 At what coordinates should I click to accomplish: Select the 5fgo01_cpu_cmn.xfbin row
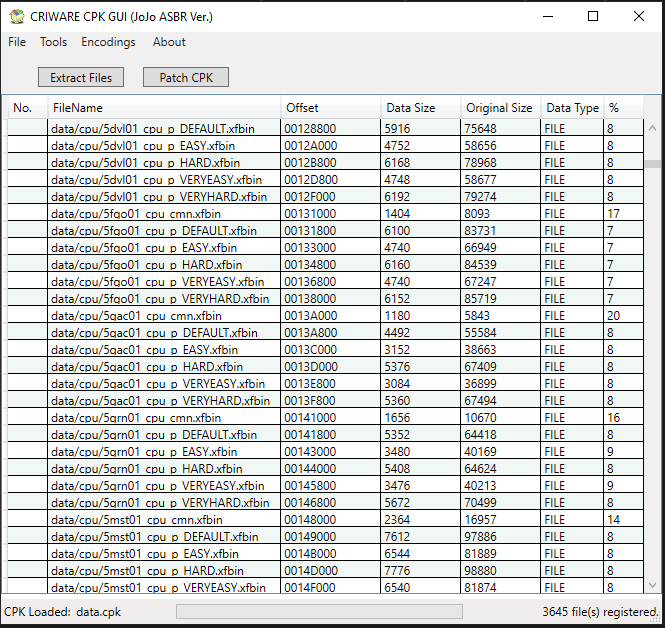(x=326, y=213)
